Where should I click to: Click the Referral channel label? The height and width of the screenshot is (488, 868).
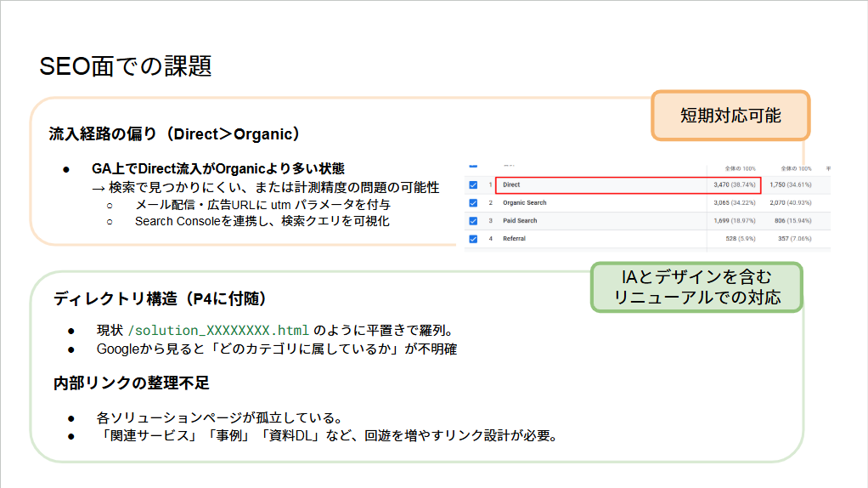click(514, 239)
